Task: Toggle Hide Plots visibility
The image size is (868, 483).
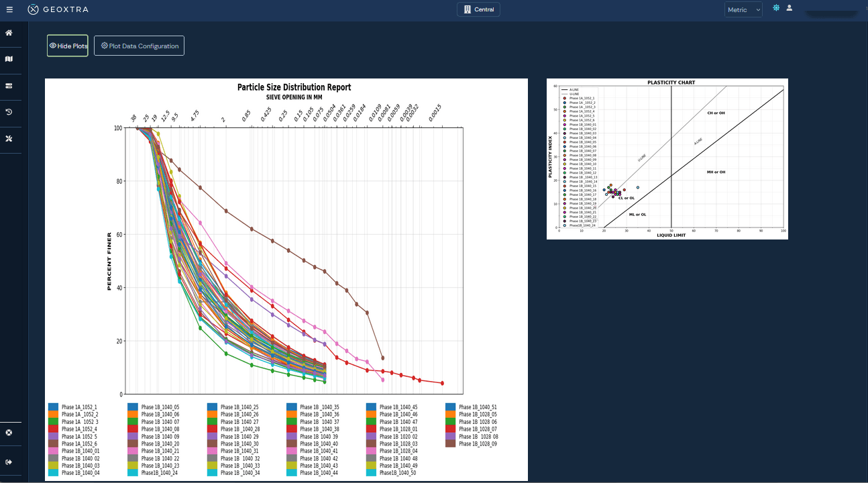Action: (x=67, y=46)
